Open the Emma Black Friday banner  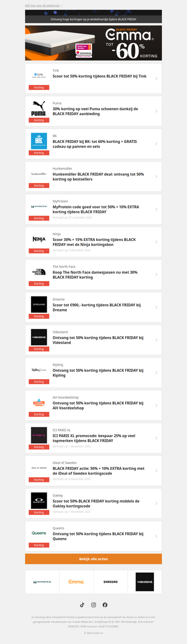coord(93,43)
